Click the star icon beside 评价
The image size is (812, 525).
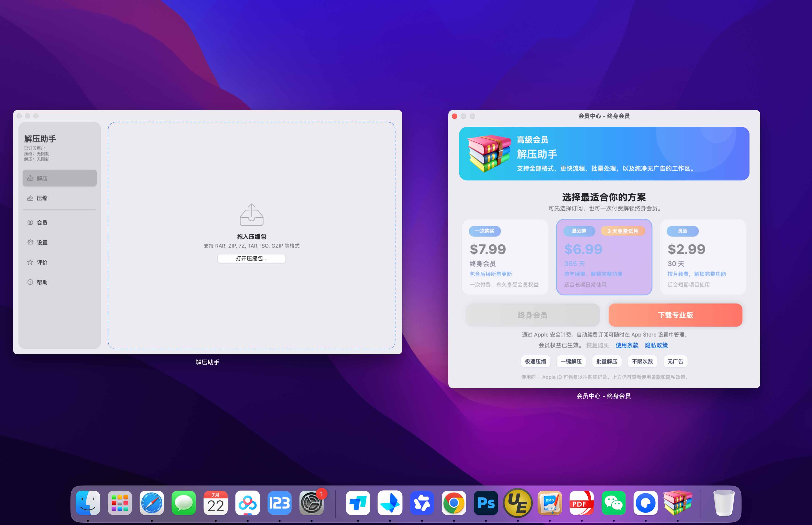(30, 262)
